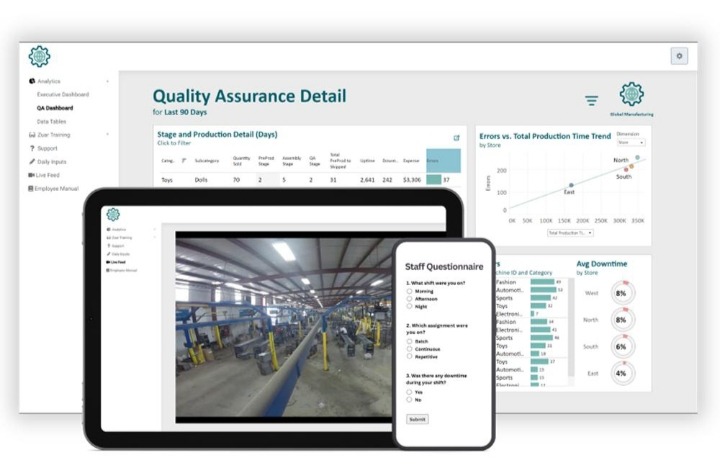Select Batch assignment option
Image resolution: width=720 pixels, height=468 pixels.
[409, 341]
